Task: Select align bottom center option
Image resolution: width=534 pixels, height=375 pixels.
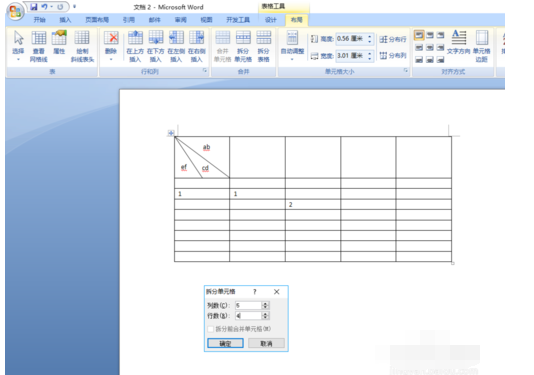Action: 430,60
